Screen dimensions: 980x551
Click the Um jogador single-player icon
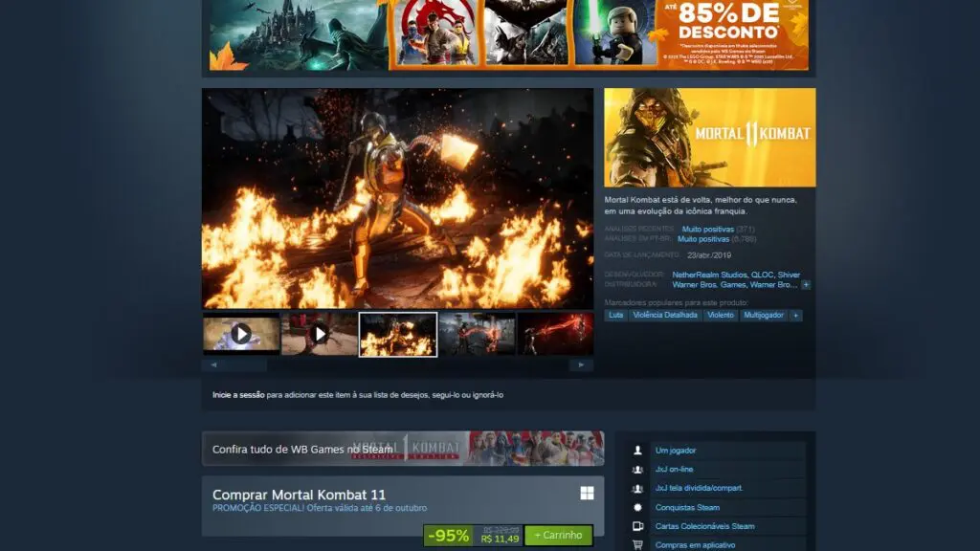pyautogui.click(x=638, y=450)
